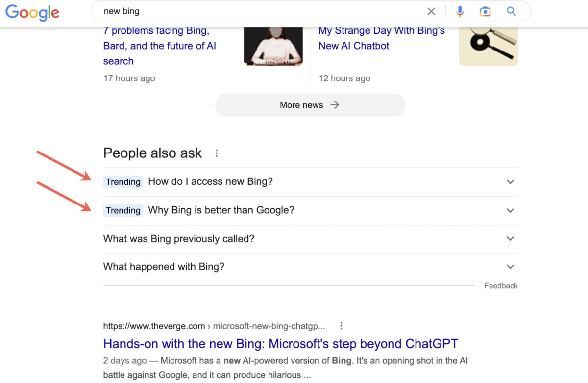The height and width of the screenshot is (383, 588).
Task: Open options for People also ask
Action: point(216,153)
